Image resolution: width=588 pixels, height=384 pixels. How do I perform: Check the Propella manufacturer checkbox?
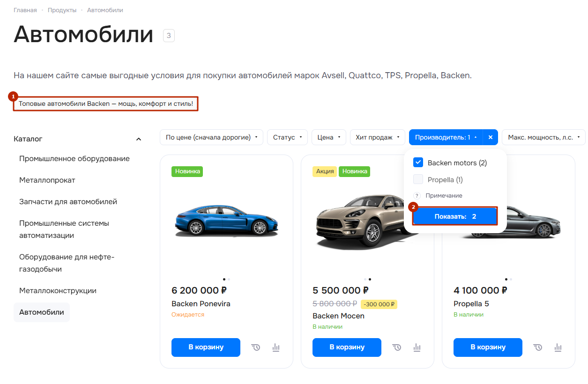pyautogui.click(x=418, y=179)
